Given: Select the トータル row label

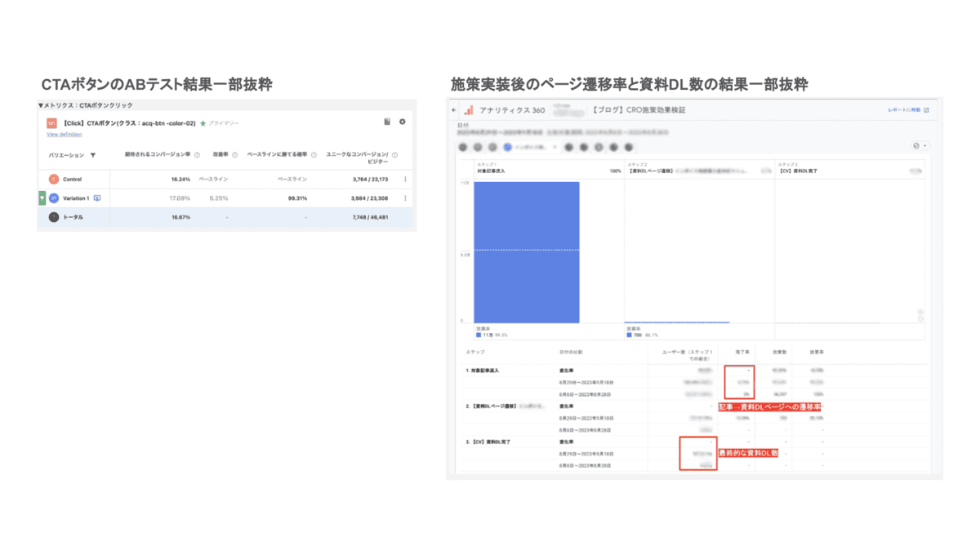Looking at the screenshot, I should [73, 217].
